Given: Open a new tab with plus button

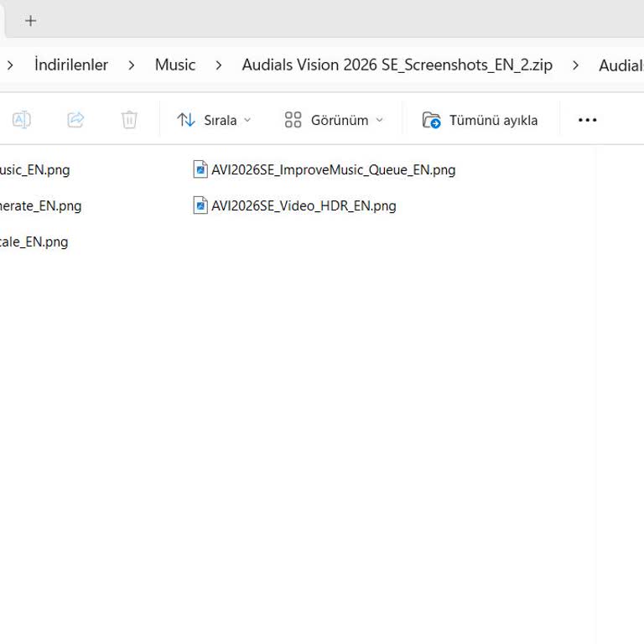Looking at the screenshot, I should 30,20.
